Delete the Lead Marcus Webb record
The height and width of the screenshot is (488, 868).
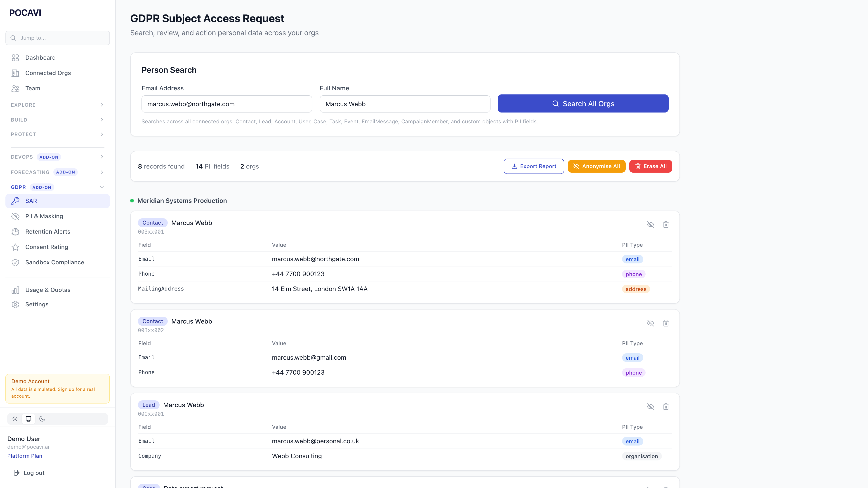coord(666,407)
